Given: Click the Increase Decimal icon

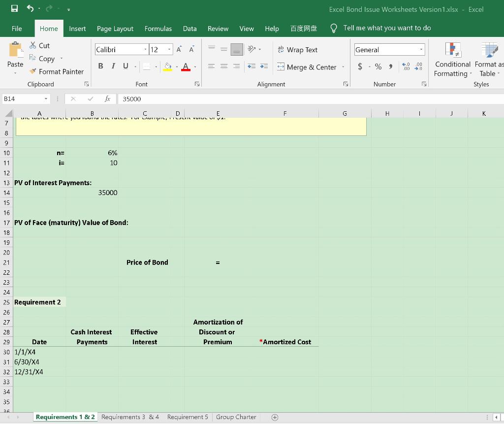Looking at the screenshot, I should coord(406,65).
